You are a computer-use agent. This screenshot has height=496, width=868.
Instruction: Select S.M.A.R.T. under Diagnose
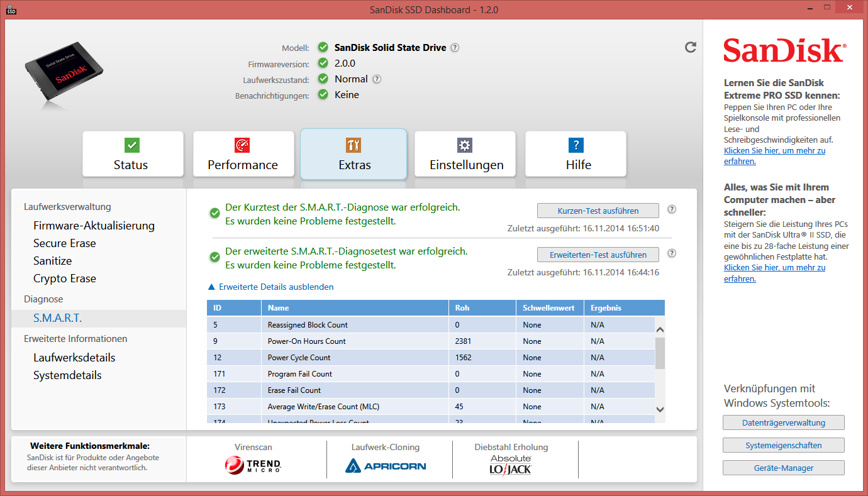(99, 318)
